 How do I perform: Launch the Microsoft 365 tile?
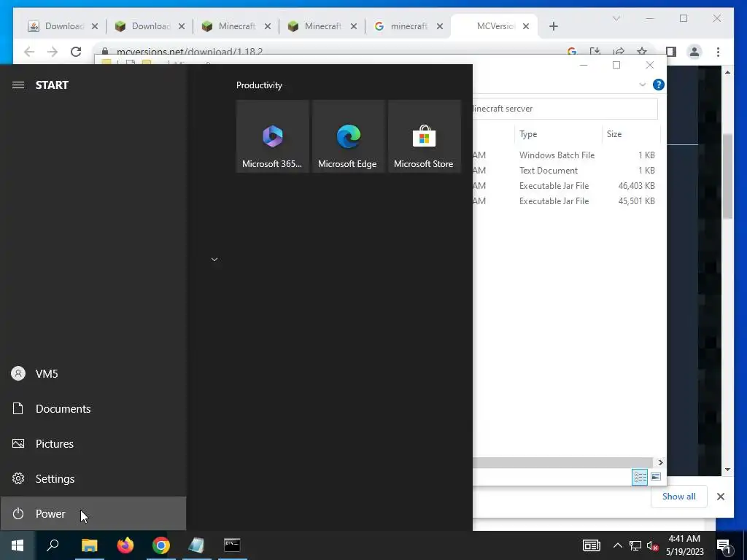273,136
